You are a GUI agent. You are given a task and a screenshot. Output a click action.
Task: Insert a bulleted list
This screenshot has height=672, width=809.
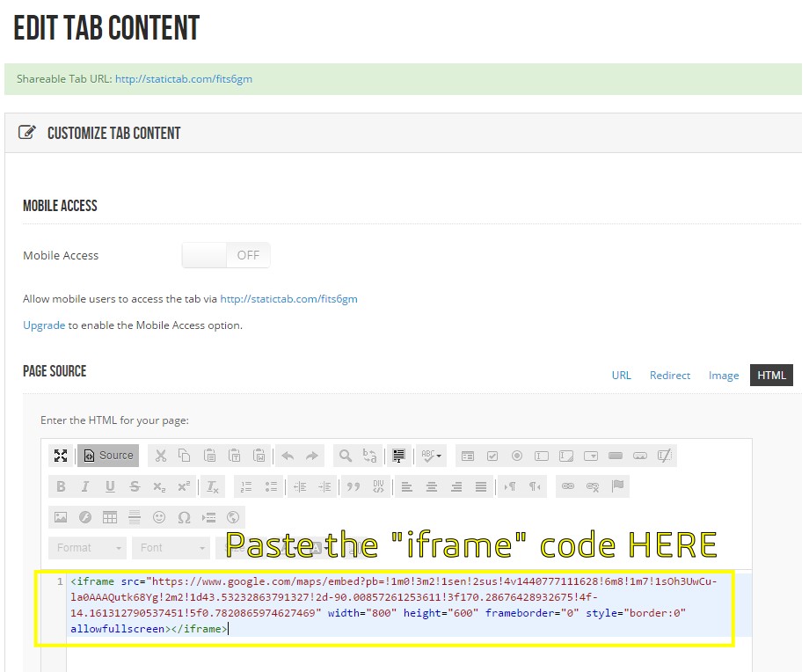click(x=271, y=486)
